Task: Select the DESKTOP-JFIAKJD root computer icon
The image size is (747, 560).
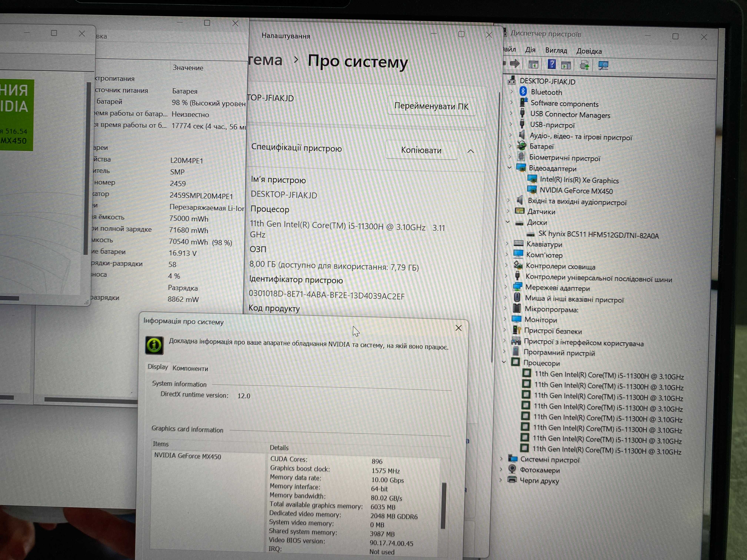Action: click(x=512, y=80)
